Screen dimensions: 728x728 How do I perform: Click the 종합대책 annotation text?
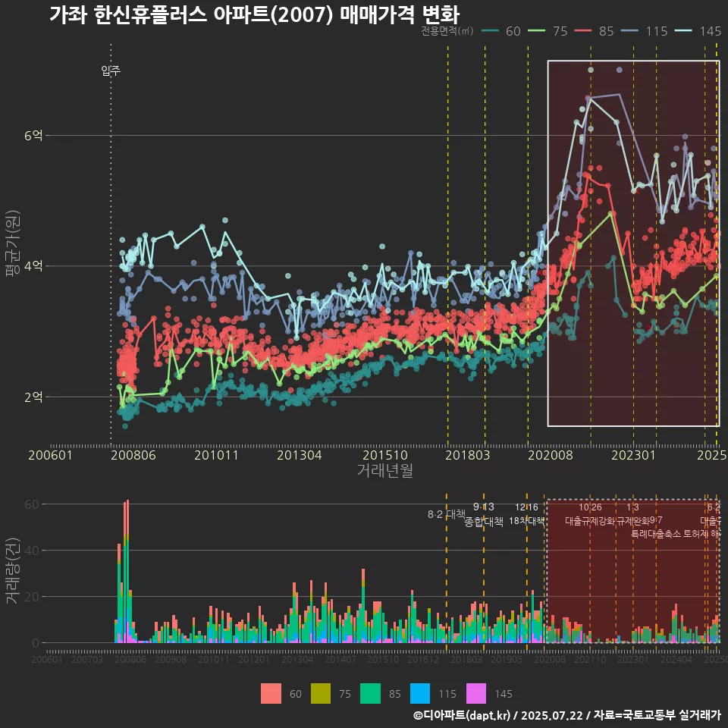[483, 522]
